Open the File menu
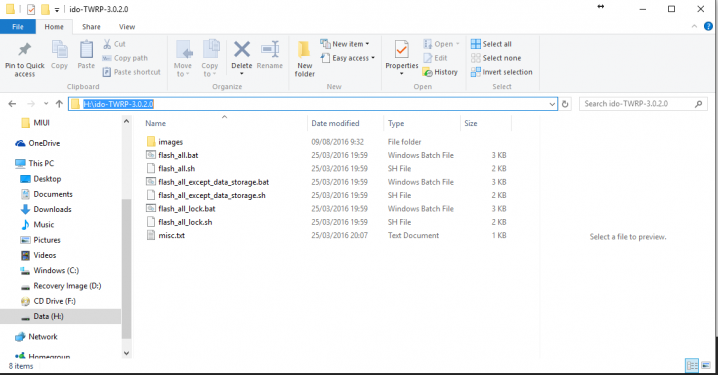 click(18, 27)
